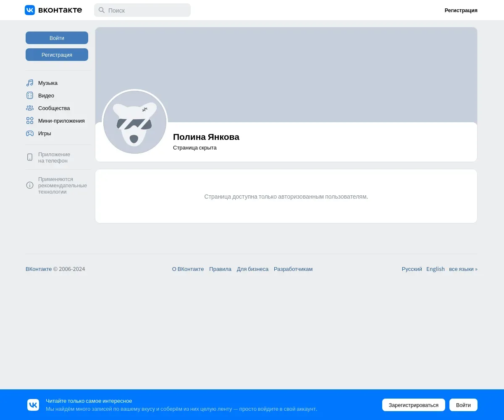
Task: Click the phone icon for mobile app
Action: [x=30, y=157]
